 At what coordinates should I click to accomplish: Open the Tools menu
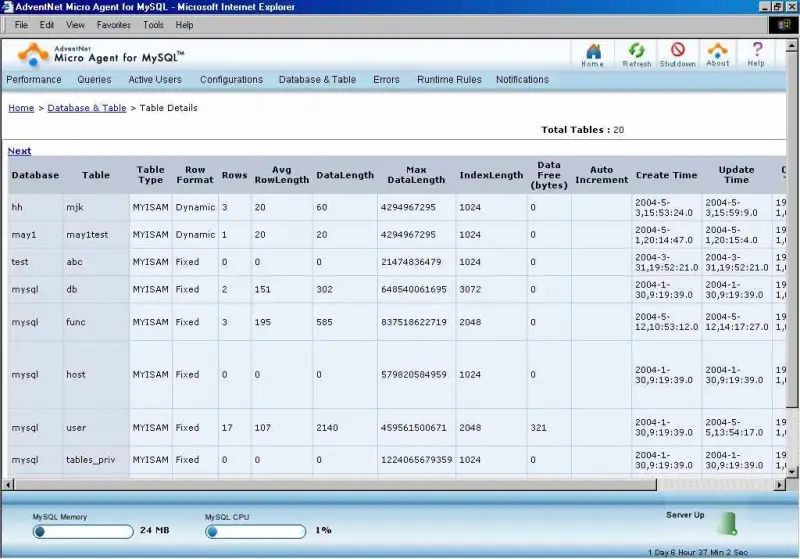pyautogui.click(x=153, y=25)
